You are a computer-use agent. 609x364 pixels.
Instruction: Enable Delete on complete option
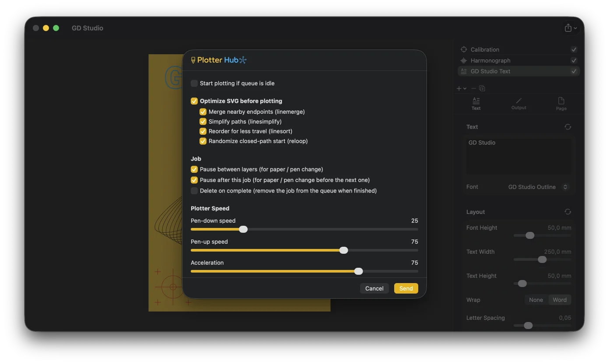194,191
